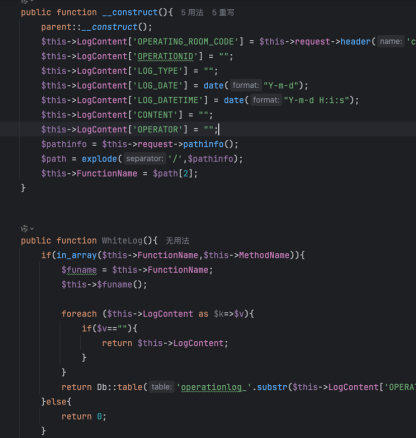Open the '5 重写' overrides hint

point(223,13)
